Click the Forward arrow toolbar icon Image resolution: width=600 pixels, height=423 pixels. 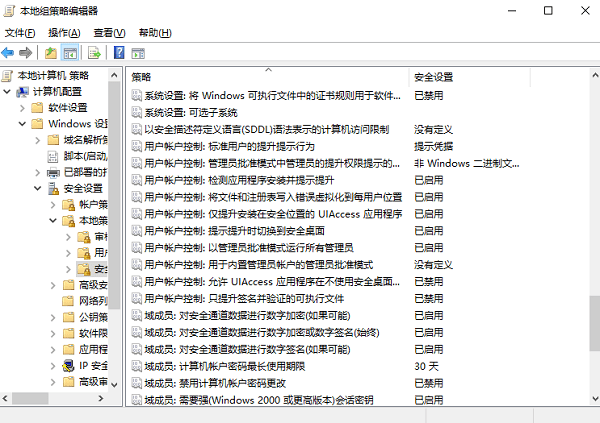point(26,53)
